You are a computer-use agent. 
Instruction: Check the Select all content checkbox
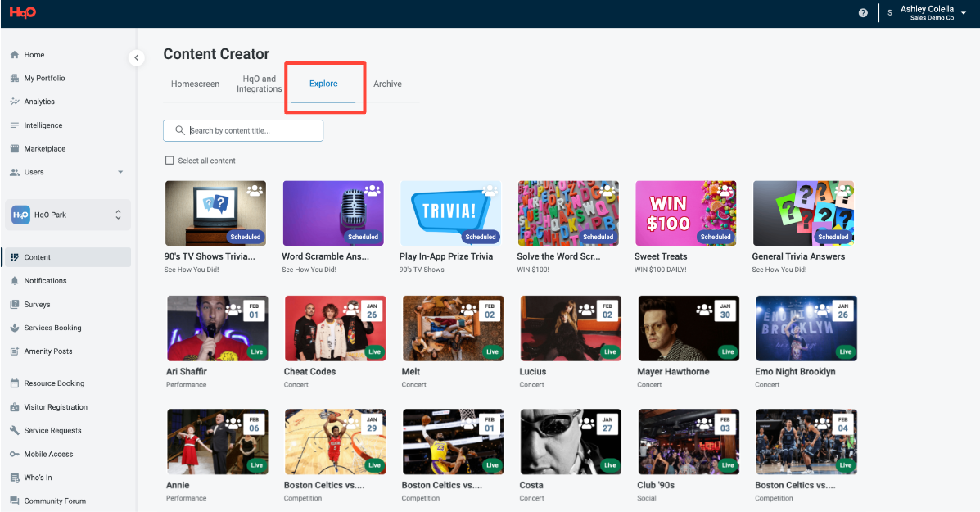[x=169, y=161]
